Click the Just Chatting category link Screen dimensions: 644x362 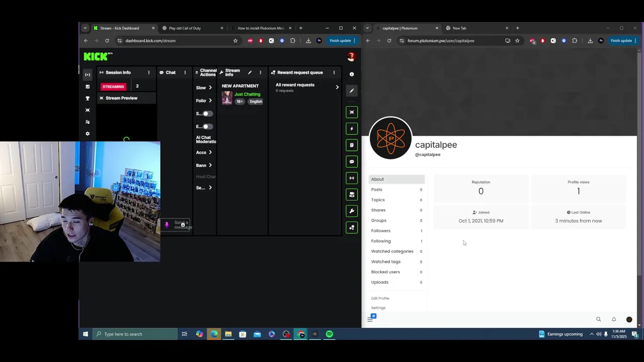pos(247,94)
